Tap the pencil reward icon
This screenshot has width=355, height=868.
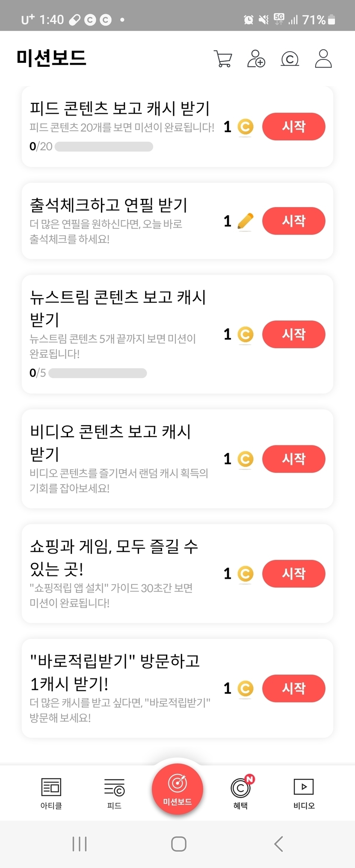245,222
